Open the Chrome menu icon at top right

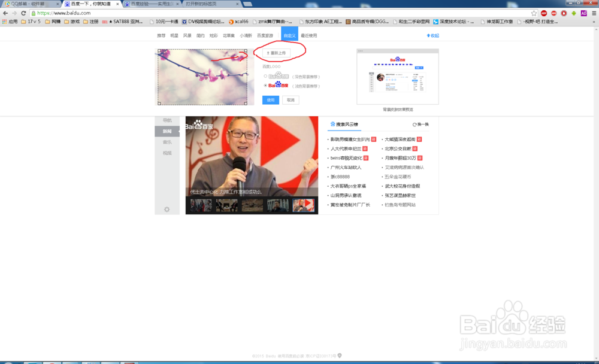(x=593, y=13)
